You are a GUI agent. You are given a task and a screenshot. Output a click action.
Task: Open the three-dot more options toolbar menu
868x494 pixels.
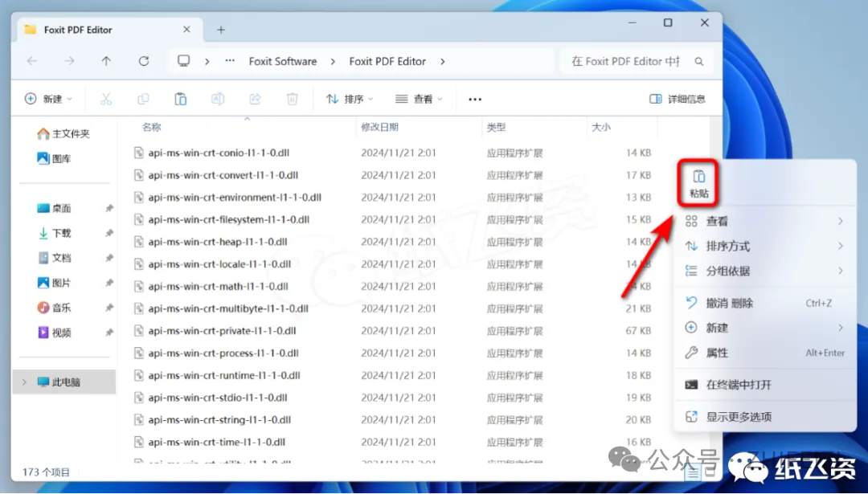[475, 100]
